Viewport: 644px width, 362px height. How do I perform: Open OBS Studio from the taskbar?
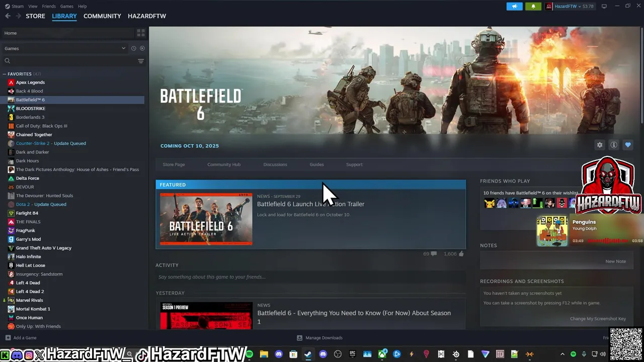tap(338, 354)
